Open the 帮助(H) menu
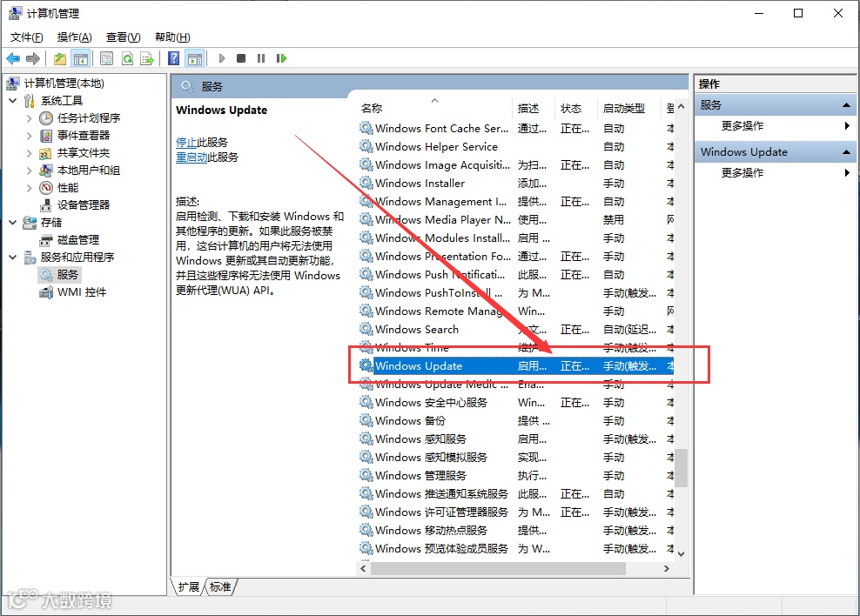 (172, 37)
